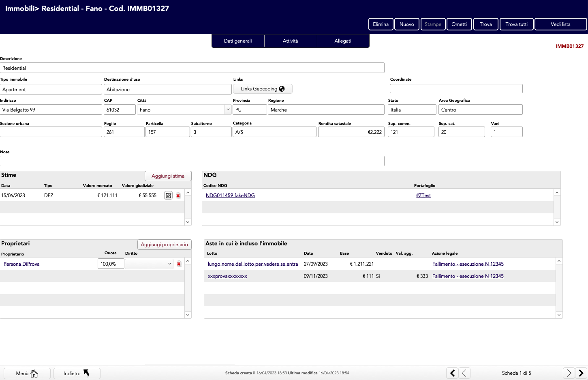
Task: Open Links Geocoding globe button
Action: 263,89
